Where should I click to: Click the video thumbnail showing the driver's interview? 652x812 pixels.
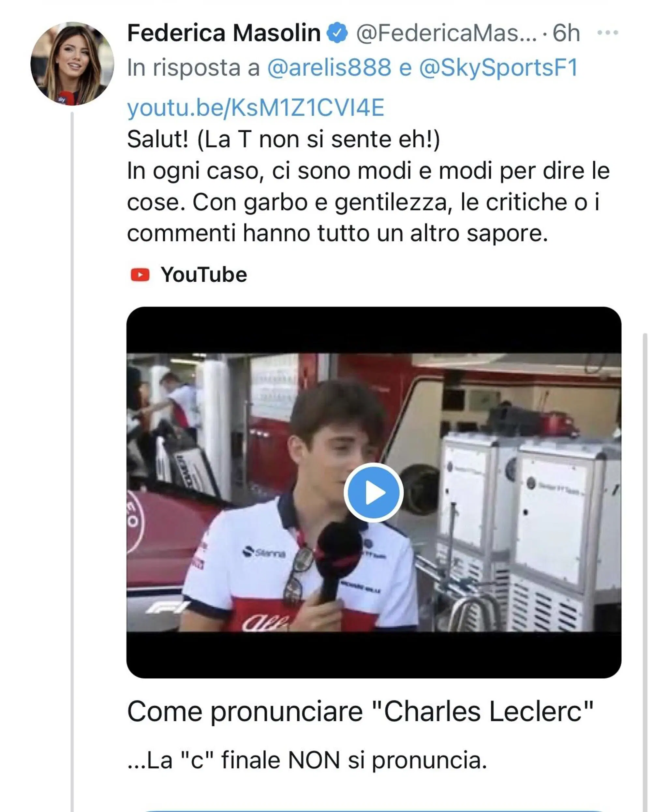(x=374, y=493)
